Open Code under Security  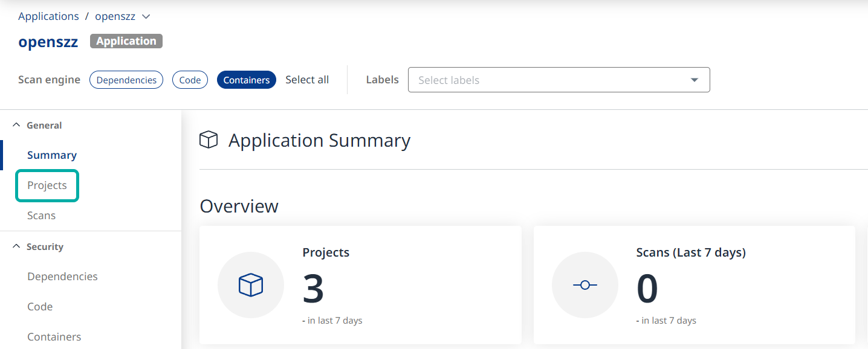click(x=40, y=307)
